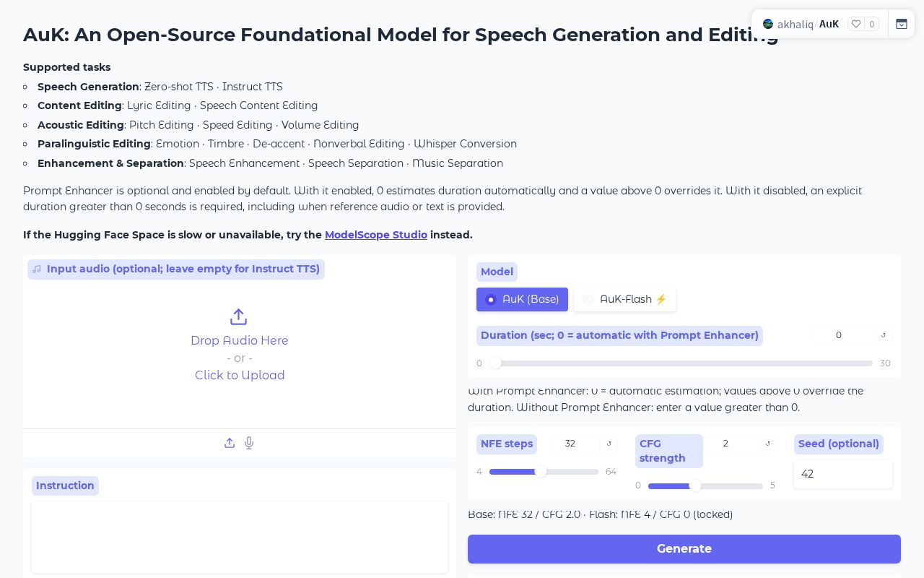Reset NFE steps to default

609,444
